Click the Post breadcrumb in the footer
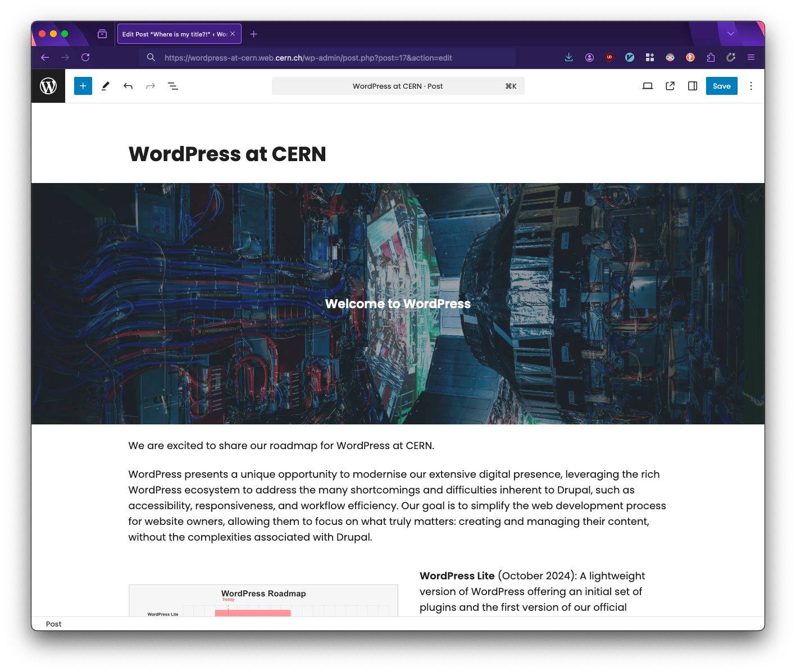 [54, 624]
